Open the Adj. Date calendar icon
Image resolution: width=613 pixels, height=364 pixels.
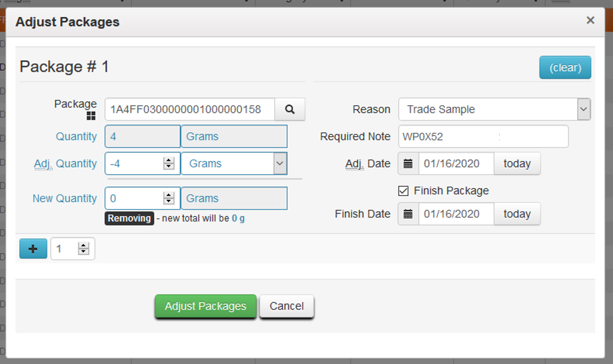pos(408,163)
